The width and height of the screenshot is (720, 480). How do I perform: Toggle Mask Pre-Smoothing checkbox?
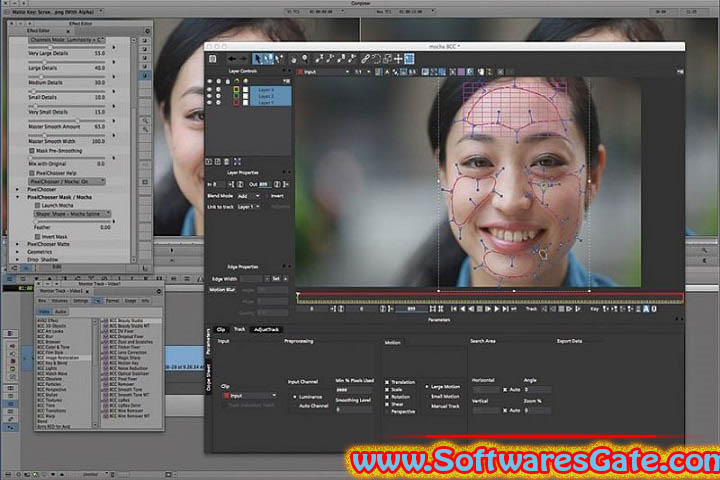coord(32,151)
